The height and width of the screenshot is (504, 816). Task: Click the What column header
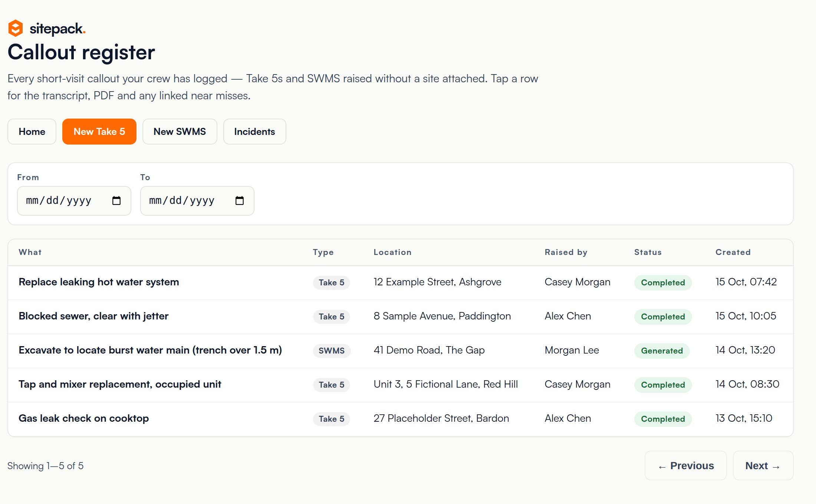pos(30,252)
